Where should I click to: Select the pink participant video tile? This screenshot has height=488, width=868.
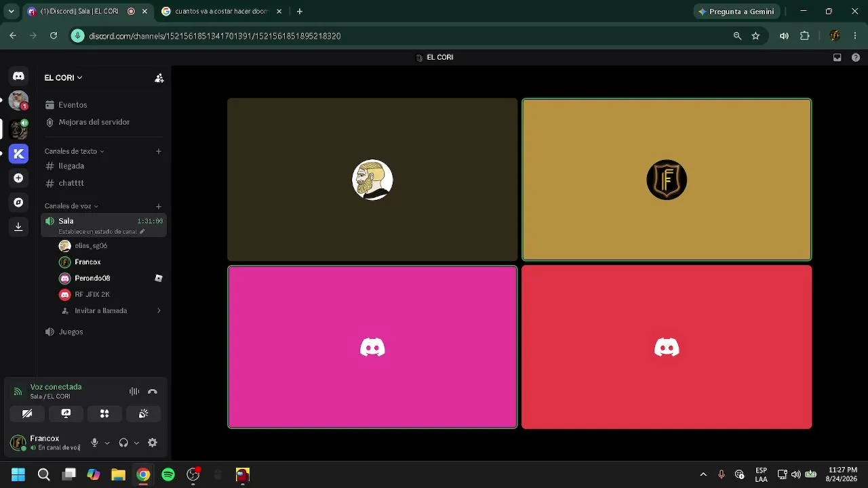pyautogui.click(x=372, y=348)
